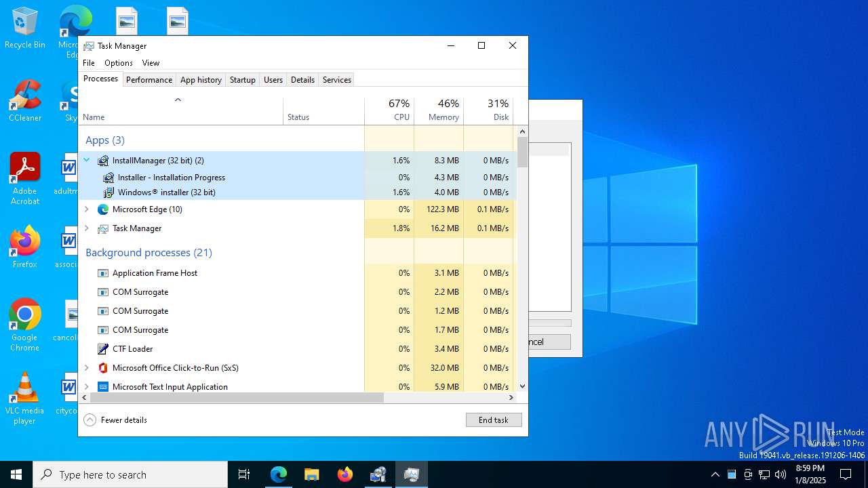
Task: Sort by Memory column header
Action: point(439,111)
